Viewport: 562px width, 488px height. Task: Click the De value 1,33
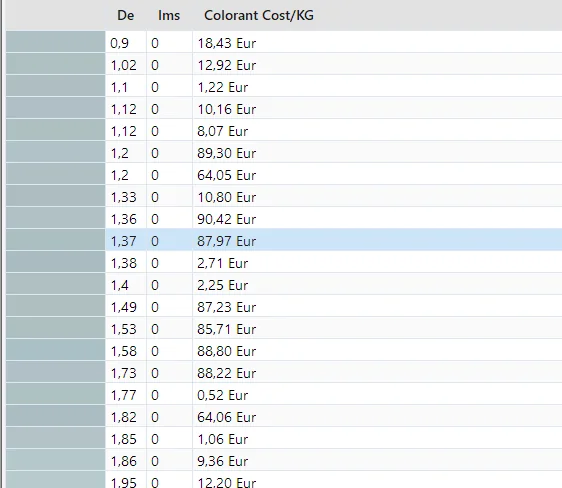(124, 197)
